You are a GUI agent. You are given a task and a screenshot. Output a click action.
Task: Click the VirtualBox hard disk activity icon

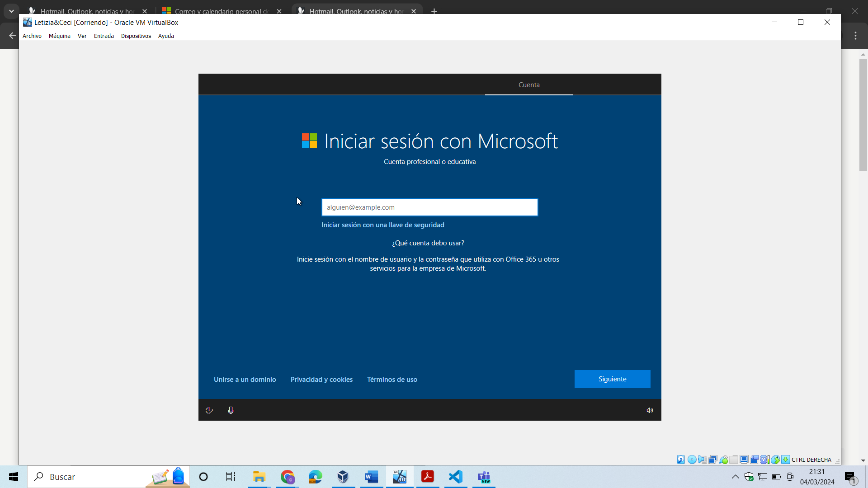point(681,460)
